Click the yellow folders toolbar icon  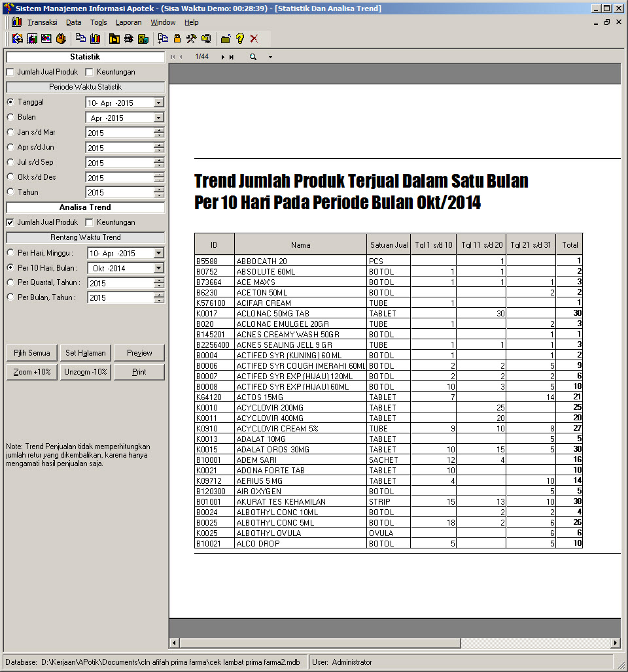pos(114,39)
